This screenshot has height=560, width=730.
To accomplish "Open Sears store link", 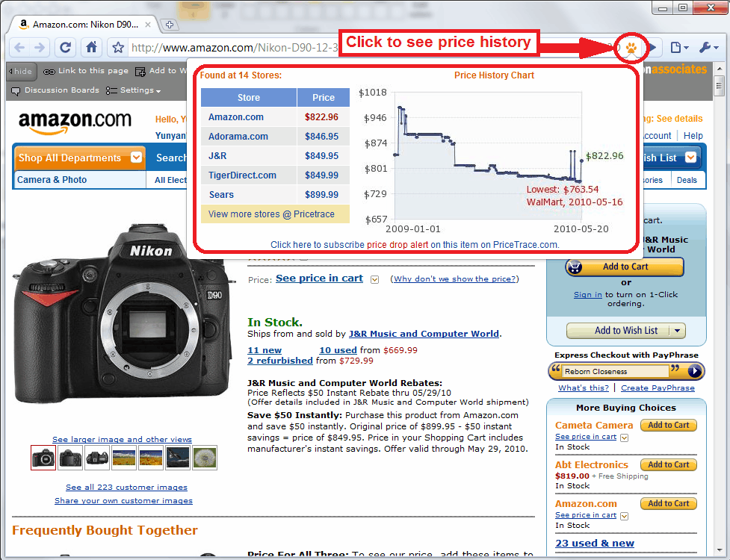I will click(221, 195).
